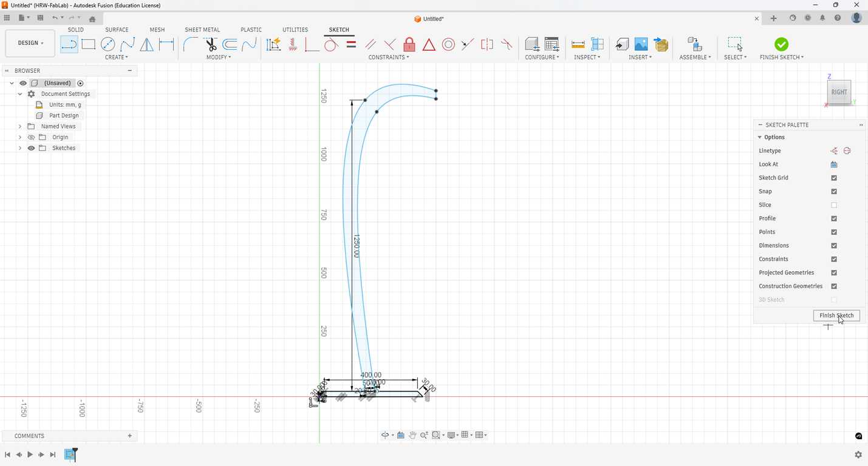Viewport: 868px width, 466px height.
Task: Activate the Offset modify tool
Action: 230,44
